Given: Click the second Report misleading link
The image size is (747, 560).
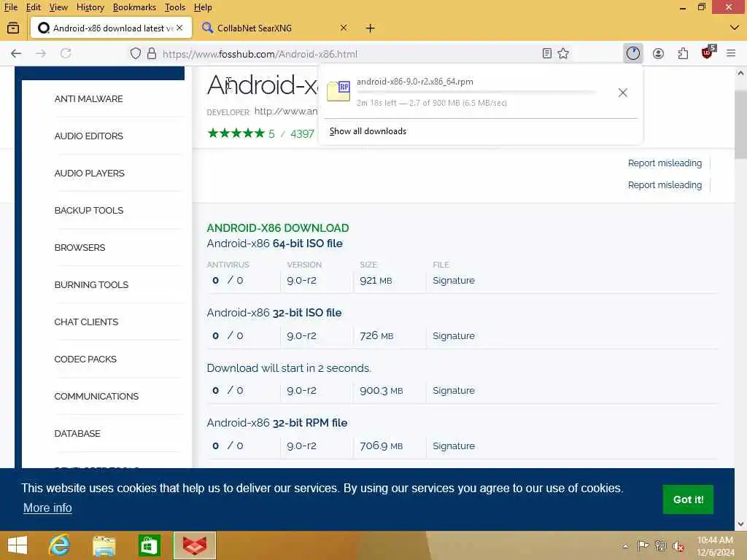Looking at the screenshot, I should click(665, 185).
